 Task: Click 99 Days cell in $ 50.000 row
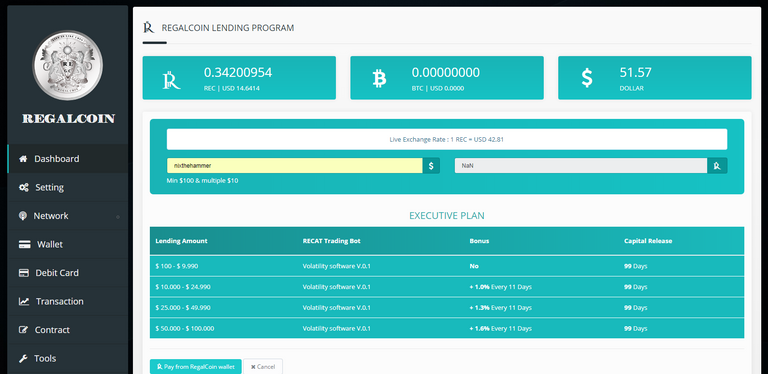[635, 328]
